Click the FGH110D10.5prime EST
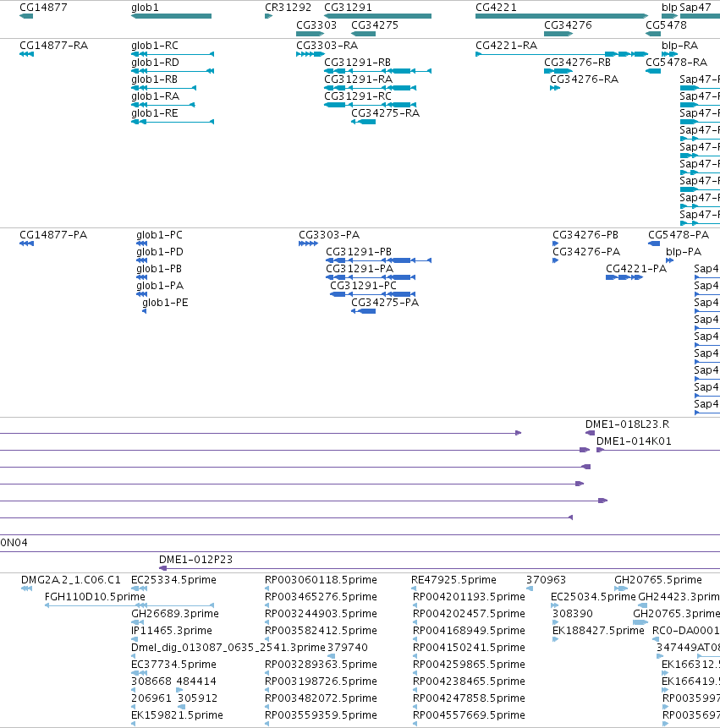The height and width of the screenshot is (728, 720). click(129, 605)
